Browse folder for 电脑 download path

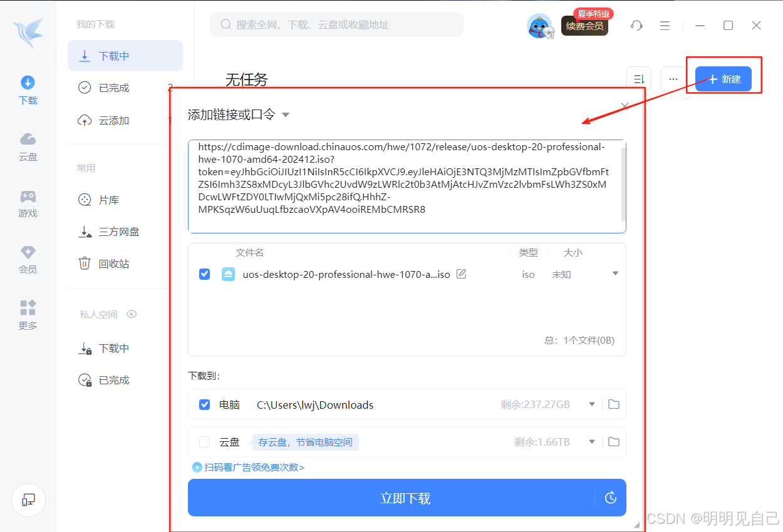614,404
